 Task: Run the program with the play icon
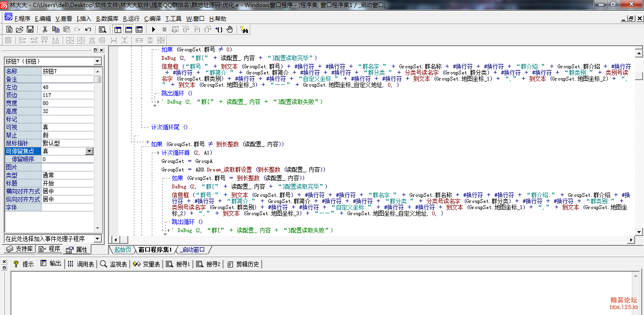pyautogui.click(x=154, y=29)
